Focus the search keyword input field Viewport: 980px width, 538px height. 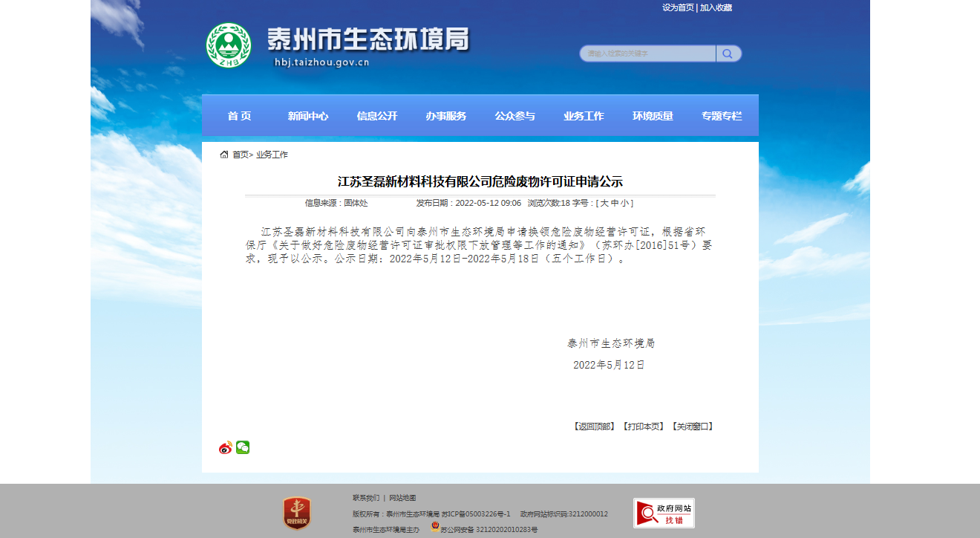tap(647, 54)
